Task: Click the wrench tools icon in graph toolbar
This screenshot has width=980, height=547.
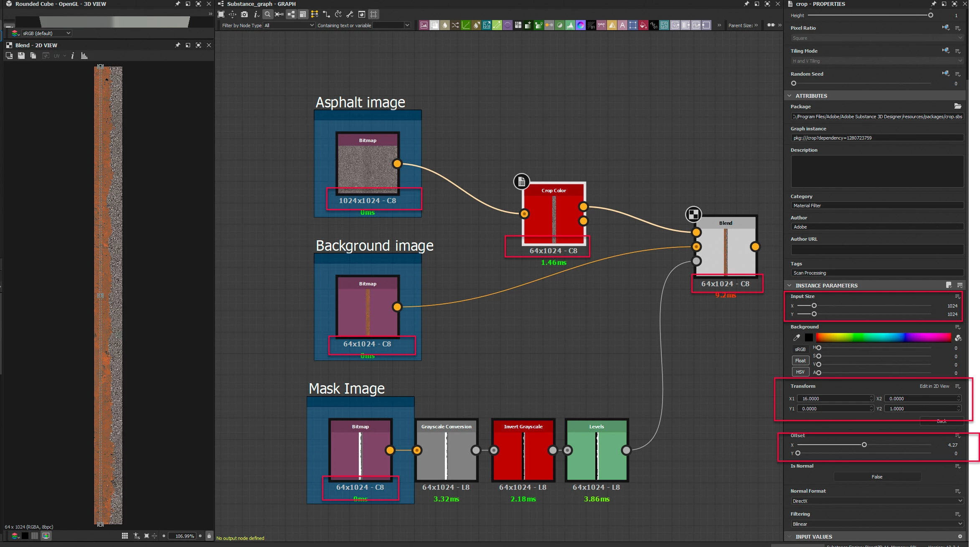Action: 350,14
